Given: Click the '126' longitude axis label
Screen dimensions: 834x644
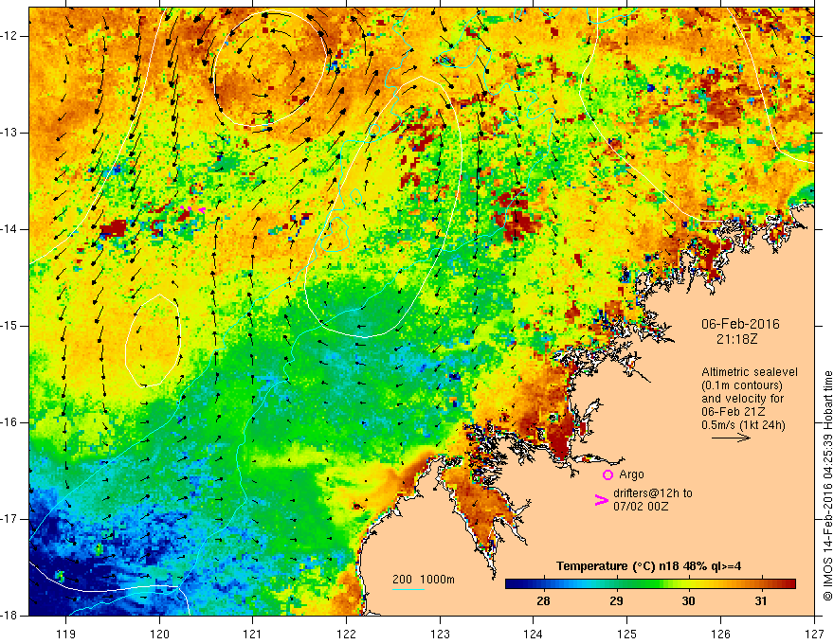Looking at the screenshot, I should pyautogui.click(x=720, y=634).
